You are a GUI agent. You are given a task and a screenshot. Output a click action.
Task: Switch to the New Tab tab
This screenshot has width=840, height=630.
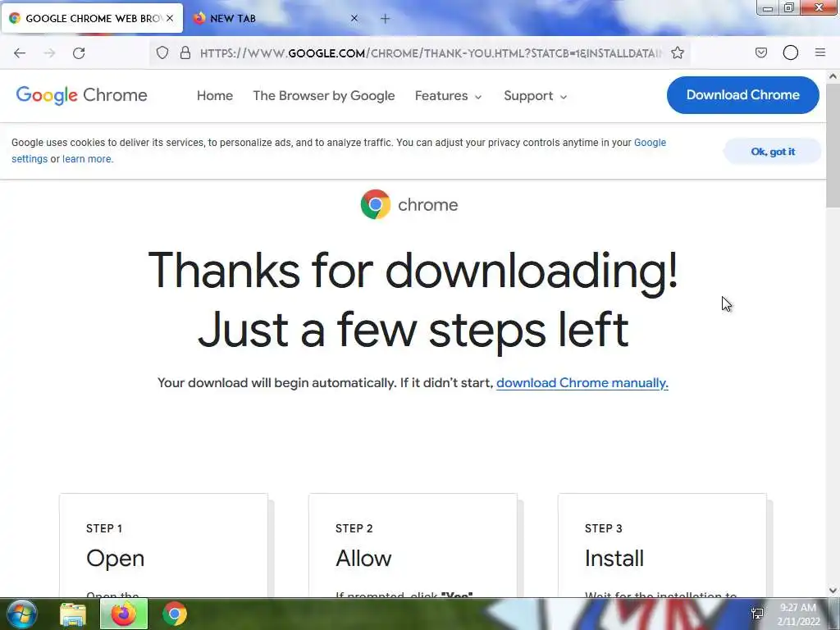tap(277, 18)
